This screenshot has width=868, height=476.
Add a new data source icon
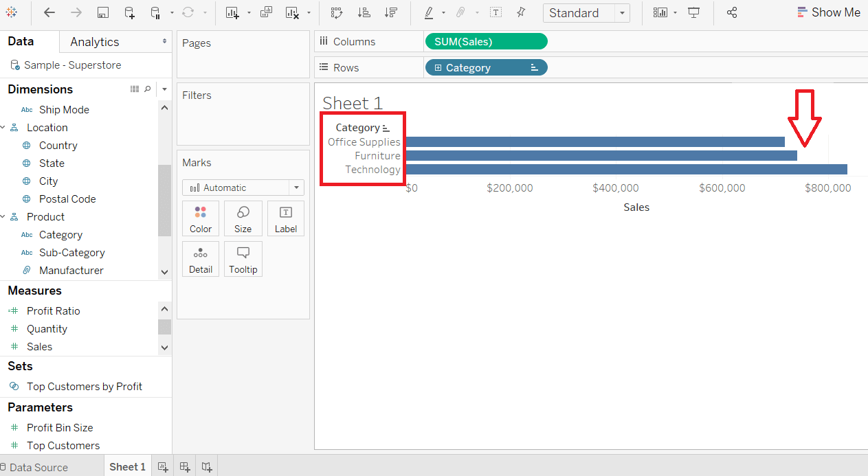129,12
